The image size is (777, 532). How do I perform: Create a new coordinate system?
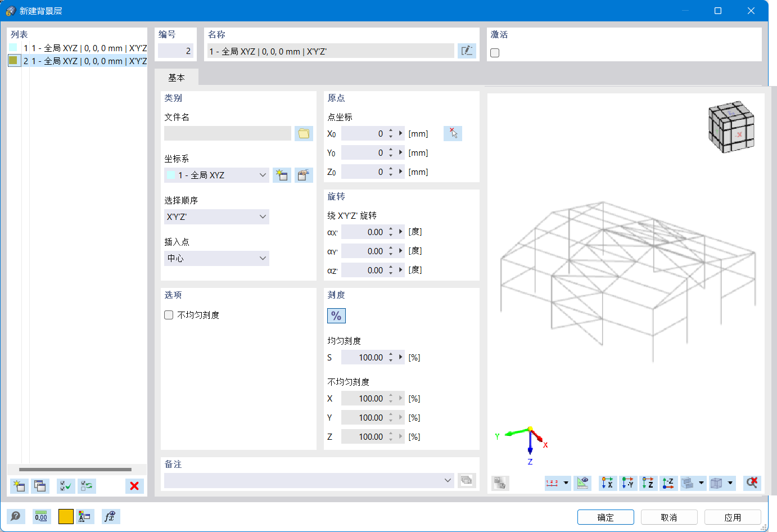click(282, 175)
